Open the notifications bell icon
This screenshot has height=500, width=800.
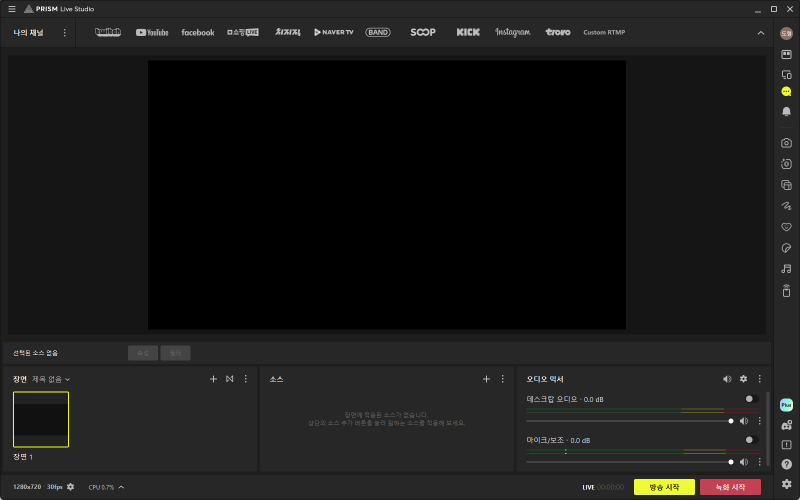point(786,111)
